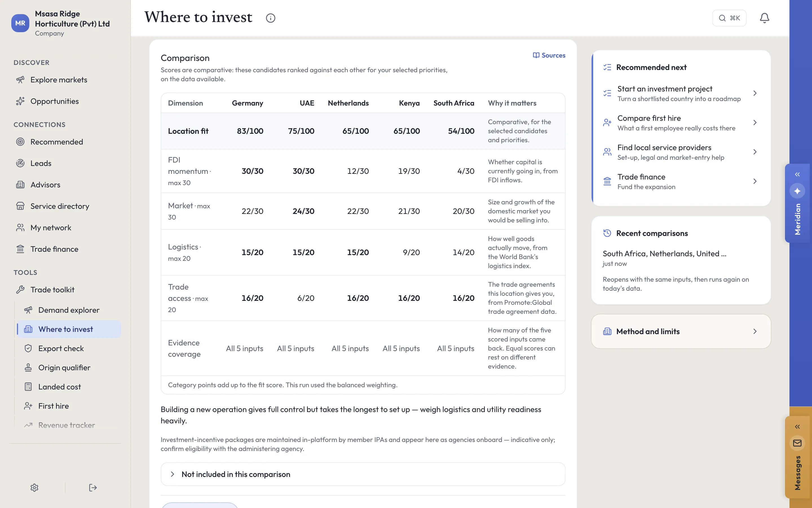Open Find local service providers

pos(681,152)
